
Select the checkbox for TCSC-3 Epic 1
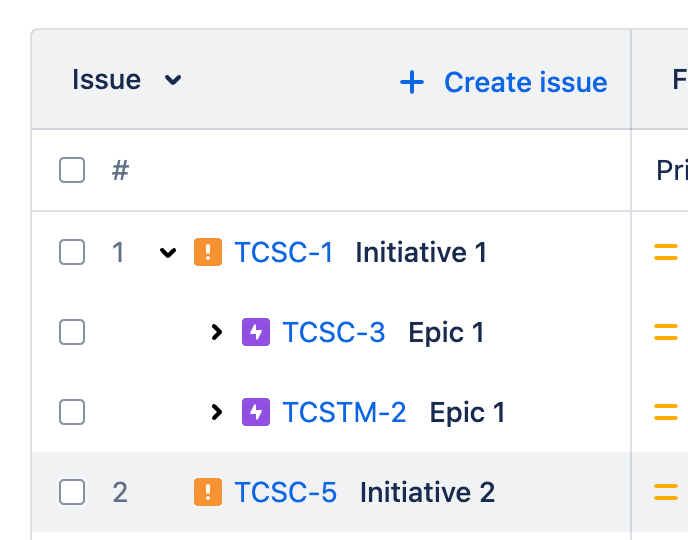click(x=72, y=332)
